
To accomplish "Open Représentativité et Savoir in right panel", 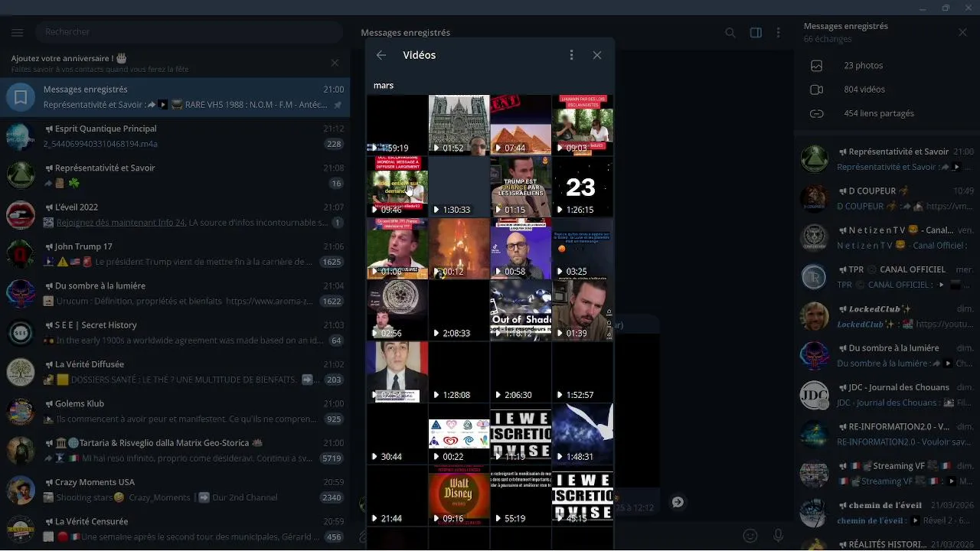I will click(x=887, y=159).
